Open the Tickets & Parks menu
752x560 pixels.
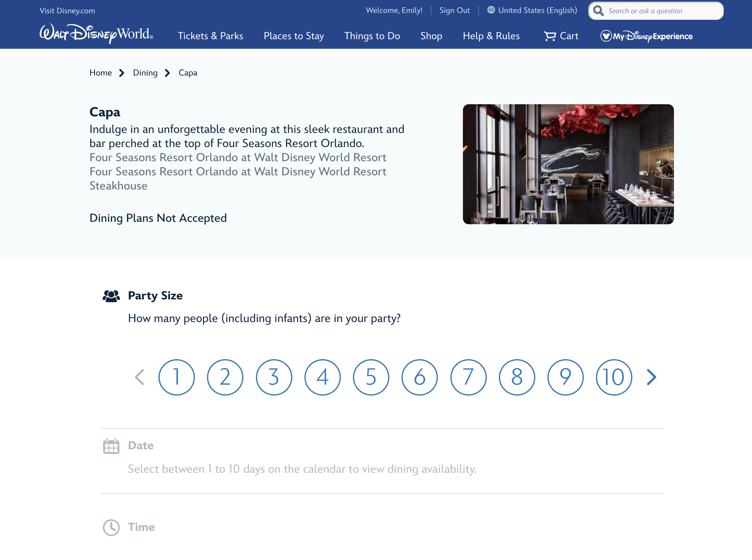(x=211, y=36)
